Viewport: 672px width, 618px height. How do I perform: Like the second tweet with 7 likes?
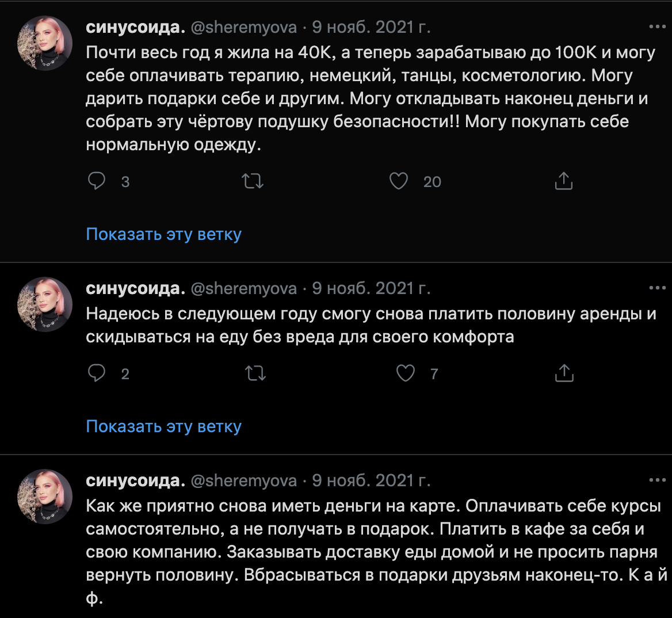pyautogui.click(x=406, y=373)
